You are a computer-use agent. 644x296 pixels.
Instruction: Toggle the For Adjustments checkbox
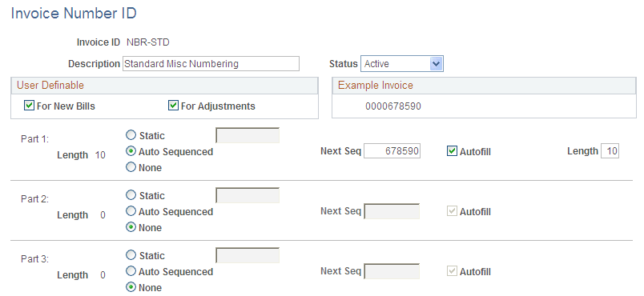(x=173, y=106)
